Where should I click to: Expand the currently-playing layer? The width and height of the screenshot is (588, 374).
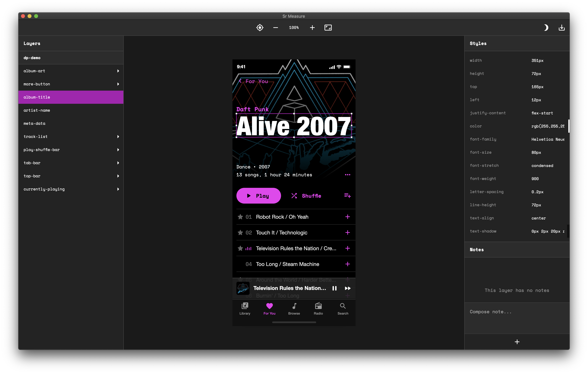118,189
